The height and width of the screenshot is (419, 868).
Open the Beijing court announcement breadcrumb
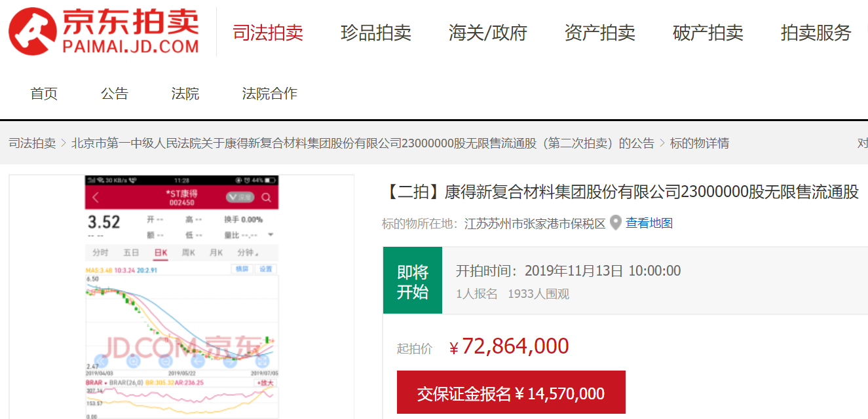tap(363, 143)
